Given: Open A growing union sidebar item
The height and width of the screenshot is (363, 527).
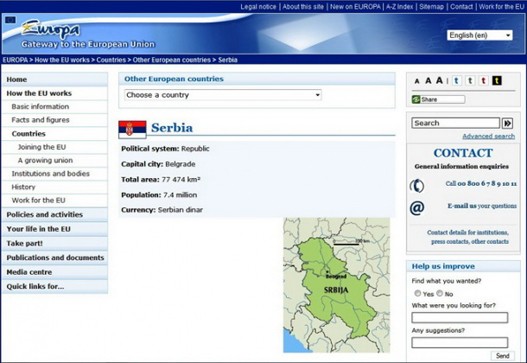Looking at the screenshot, I should 55,160.
